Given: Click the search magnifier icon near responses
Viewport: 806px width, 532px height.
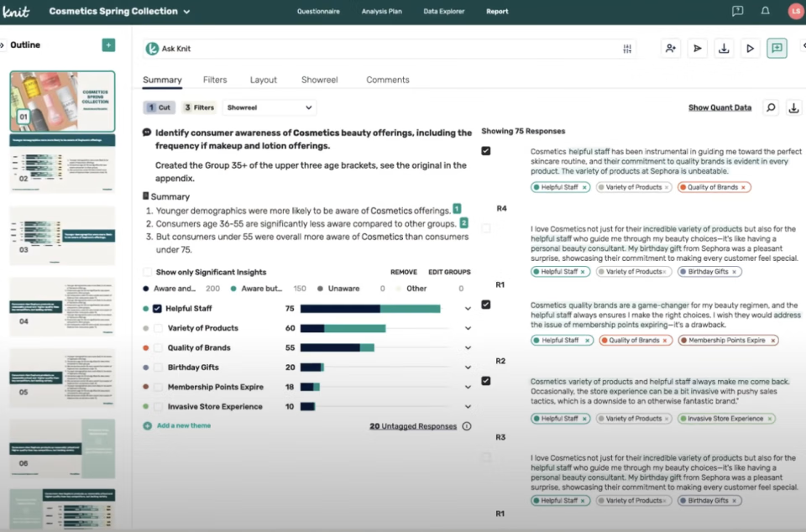Looking at the screenshot, I should click(770, 107).
